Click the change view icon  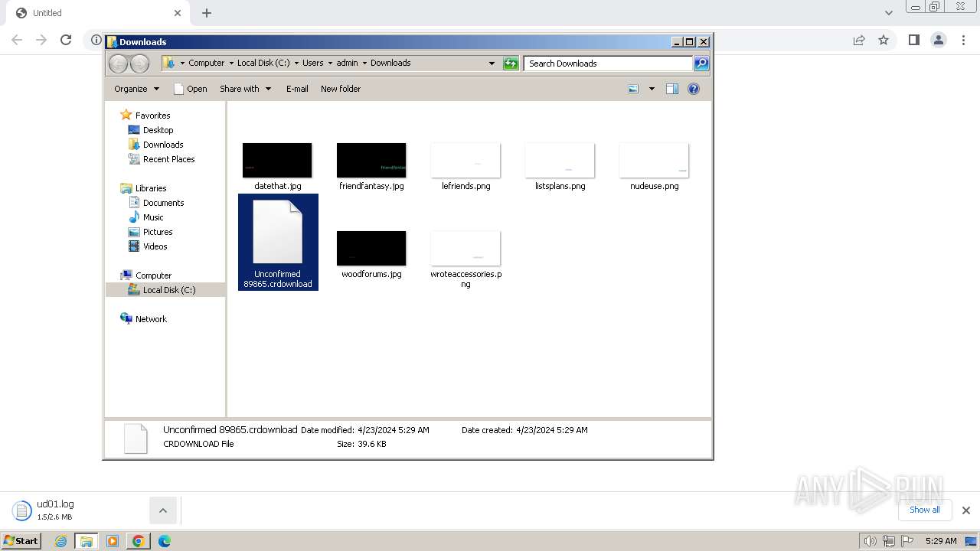click(x=633, y=89)
